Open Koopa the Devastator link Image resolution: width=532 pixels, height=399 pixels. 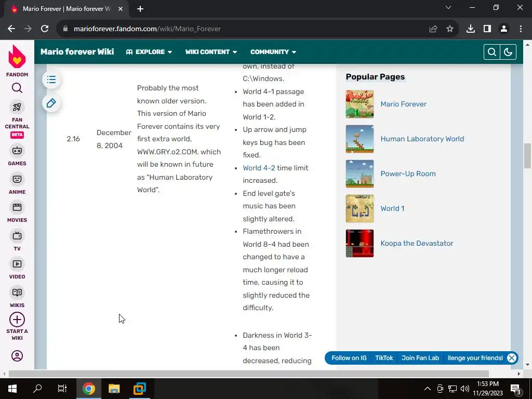click(417, 243)
